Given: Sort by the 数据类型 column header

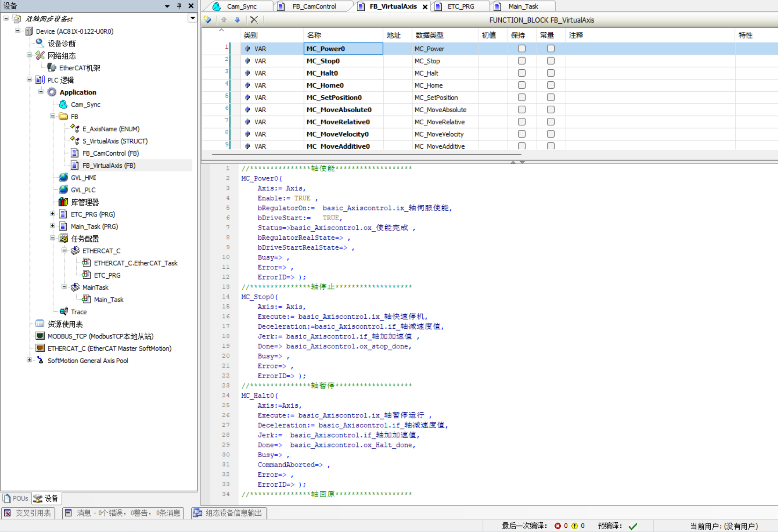Looking at the screenshot, I should pyautogui.click(x=445, y=35).
